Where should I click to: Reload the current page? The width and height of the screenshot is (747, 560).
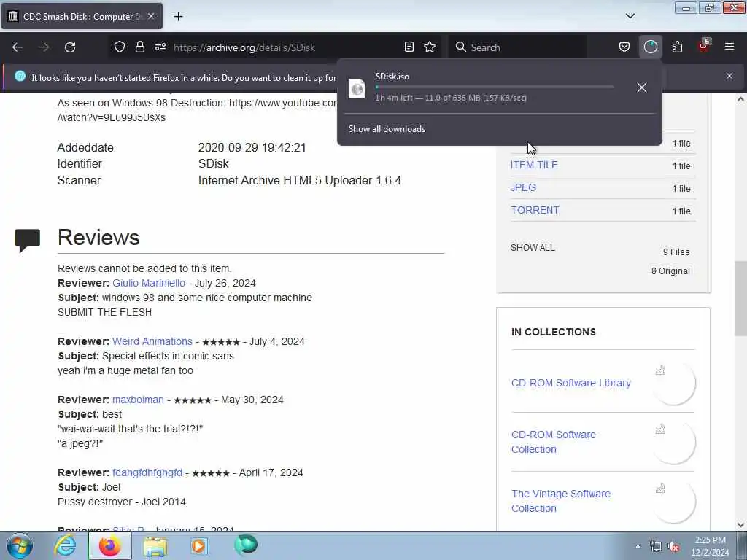pyautogui.click(x=70, y=47)
